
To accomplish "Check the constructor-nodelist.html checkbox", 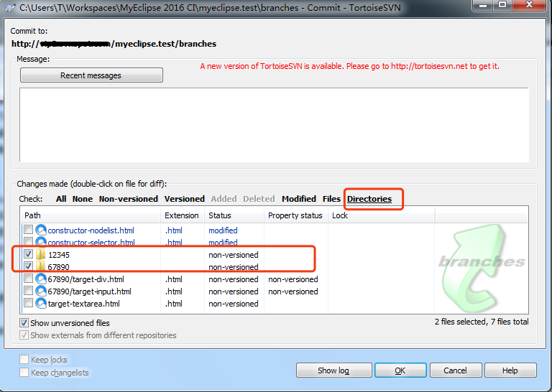I will click(x=28, y=230).
